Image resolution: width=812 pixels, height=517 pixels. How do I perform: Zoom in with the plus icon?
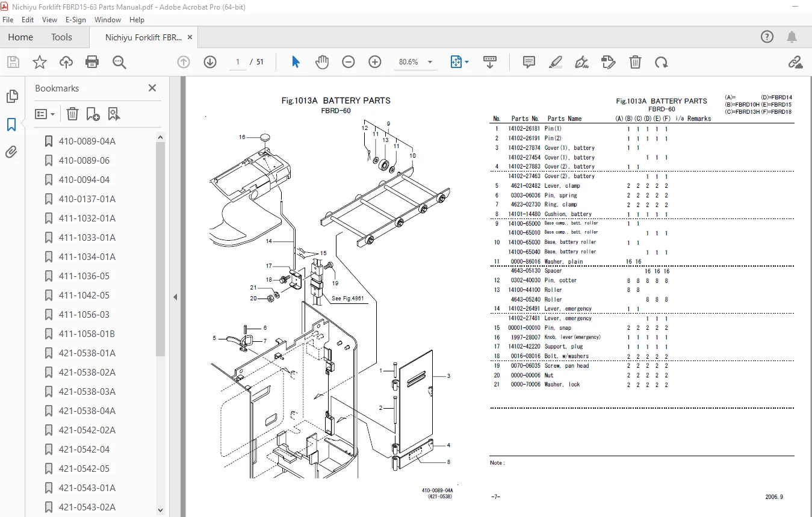(375, 62)
